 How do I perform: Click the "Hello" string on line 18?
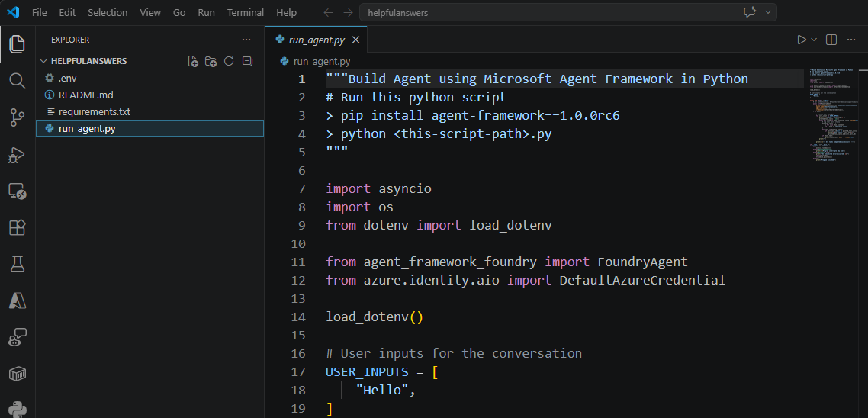pyautogui.click(x=383, y=391)
